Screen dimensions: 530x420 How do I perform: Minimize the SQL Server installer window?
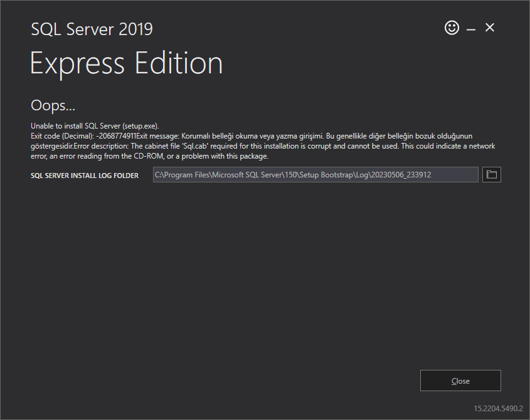[470, 29]
